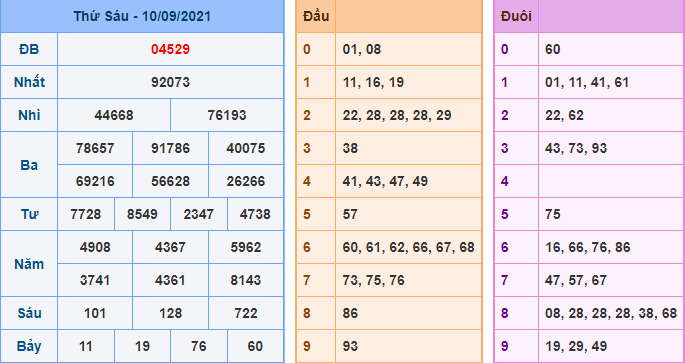The width and height of the screenshot is (685, 363).
Task: Select seventh prize number 60 in Bảy row
Action: (255, 346)
